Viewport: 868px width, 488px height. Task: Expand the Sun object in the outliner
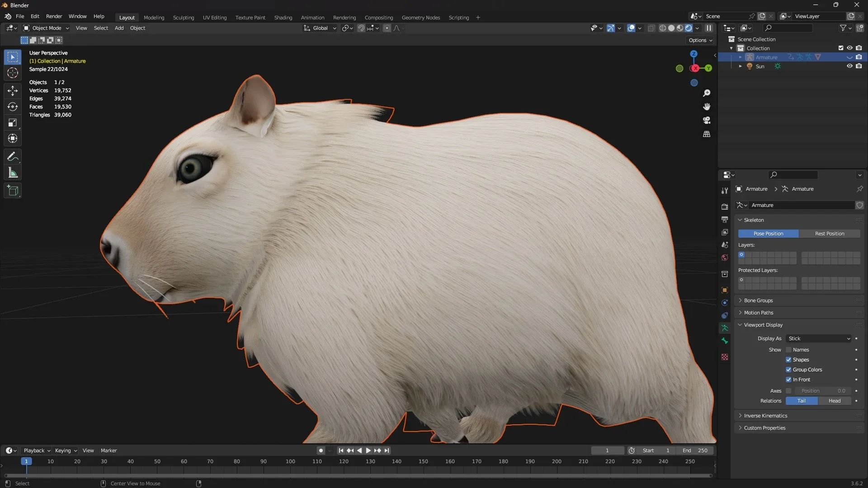click(x=740, y=66)
